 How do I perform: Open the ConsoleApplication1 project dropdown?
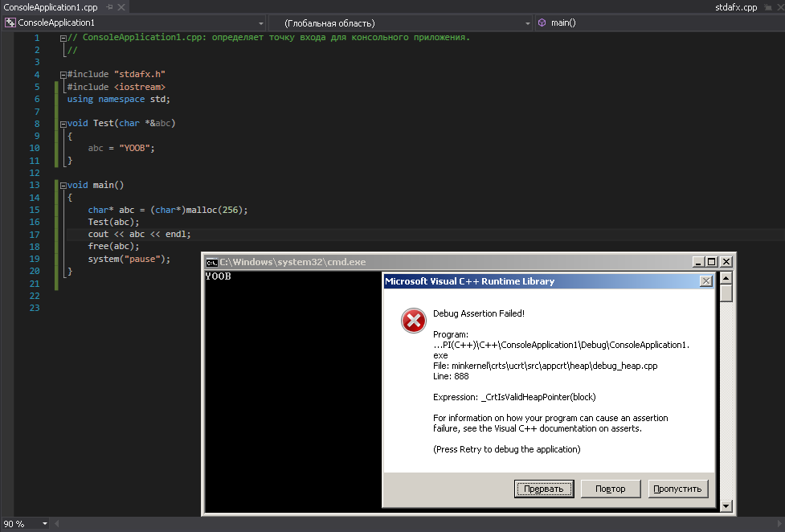tap(261, 23)
